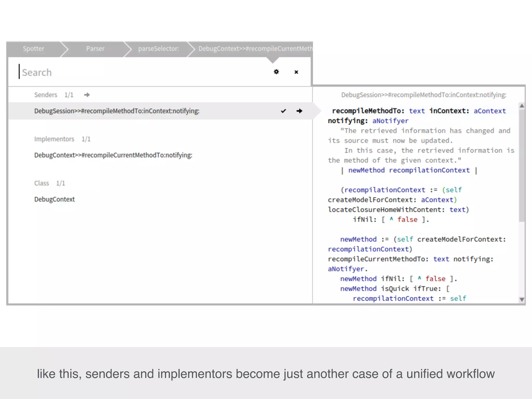Viewport: 532px width, 399px height.
Task: Open the Spotter settings gear icon
Action: point(276,72)
